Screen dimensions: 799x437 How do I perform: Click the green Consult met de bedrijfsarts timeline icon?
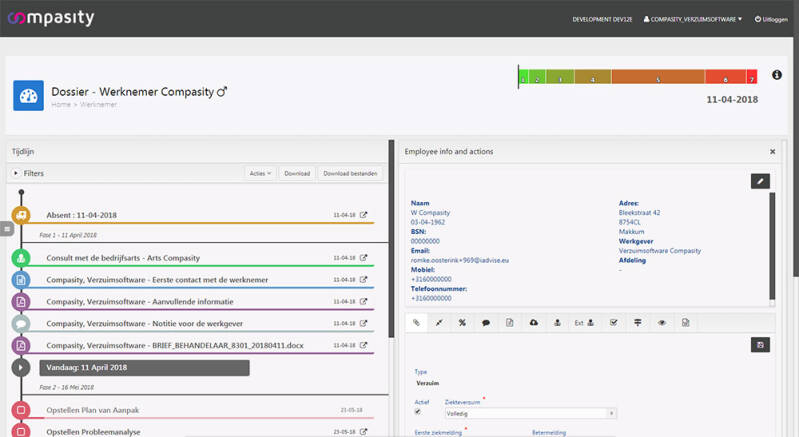click(22, 258)
